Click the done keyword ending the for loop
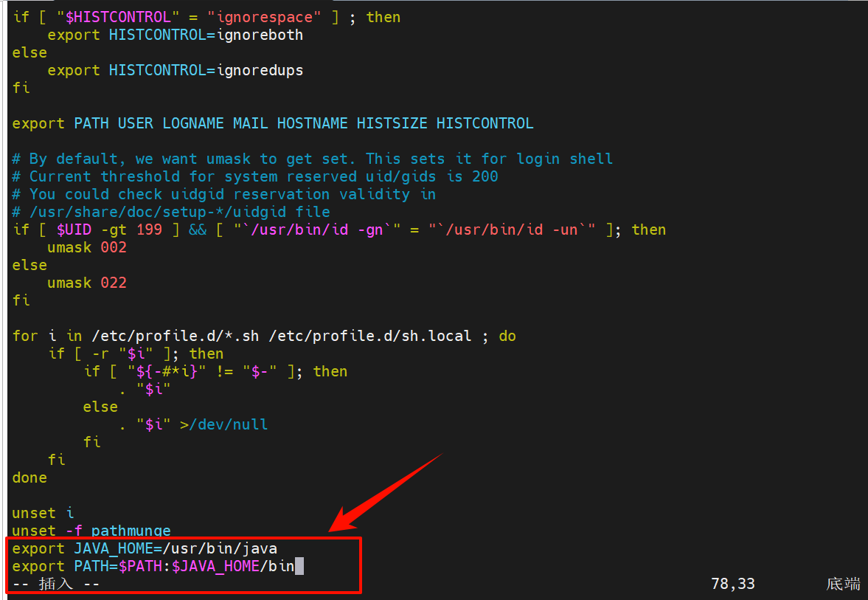 [29, 477]
